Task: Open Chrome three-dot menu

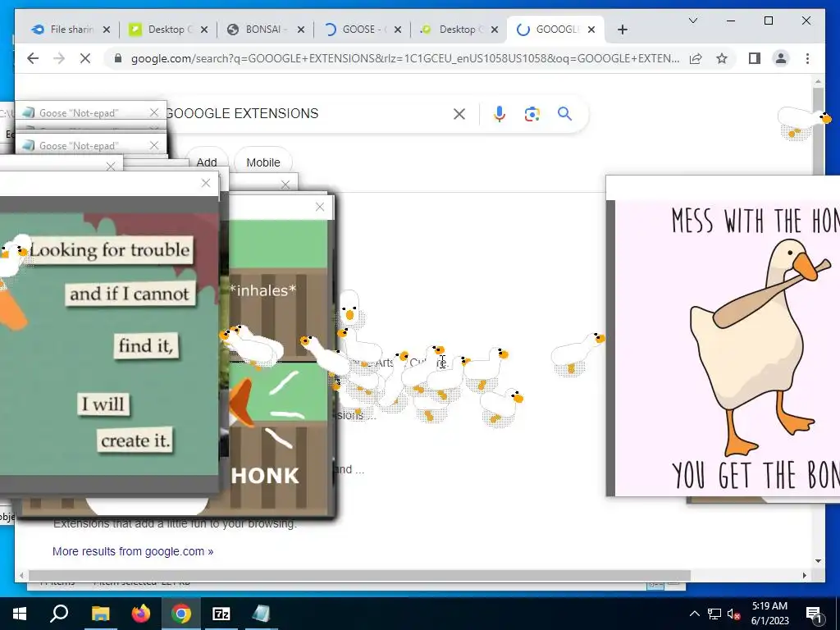Action: (x=807, y=58)
